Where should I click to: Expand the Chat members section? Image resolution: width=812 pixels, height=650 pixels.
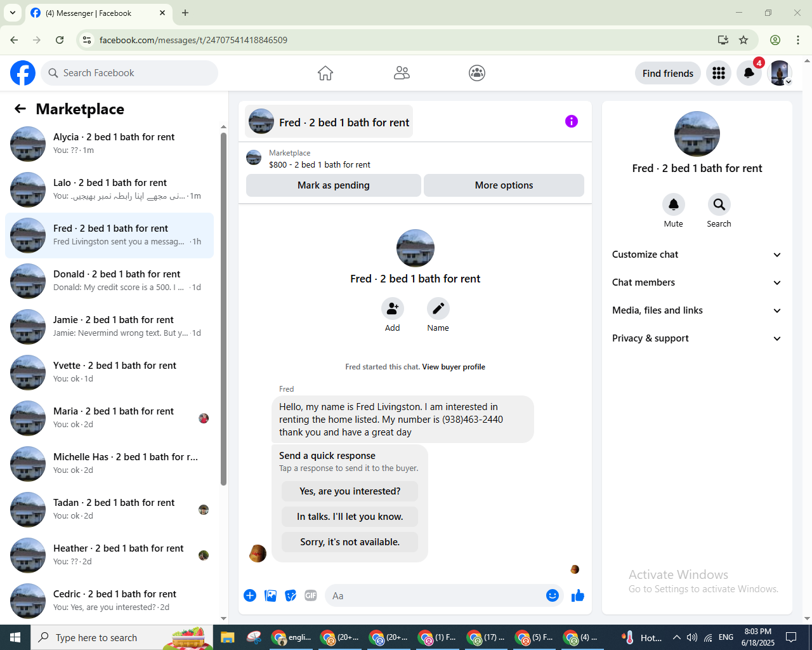click(697, 282)
